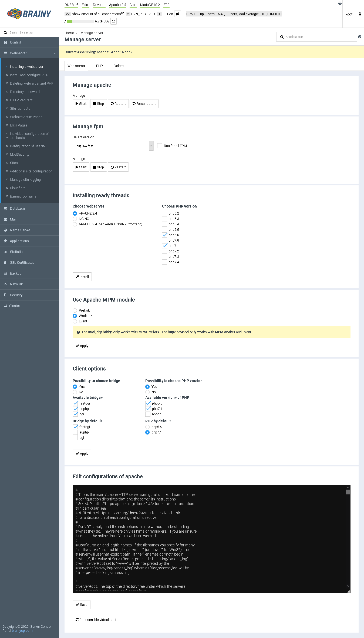Stop apache from Manage apache
364x638 pixels.
[x=99, y=104]
